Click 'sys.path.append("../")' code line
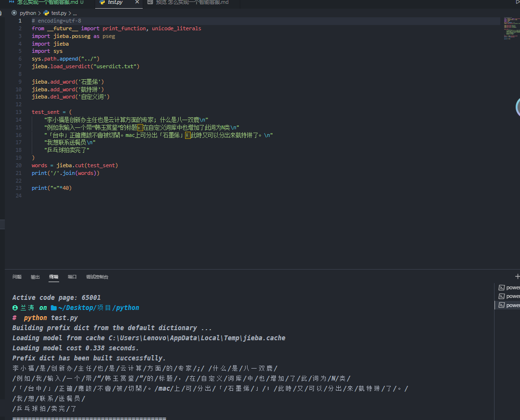The height and width of the screenshot is (420, 520). click(66, 59)
